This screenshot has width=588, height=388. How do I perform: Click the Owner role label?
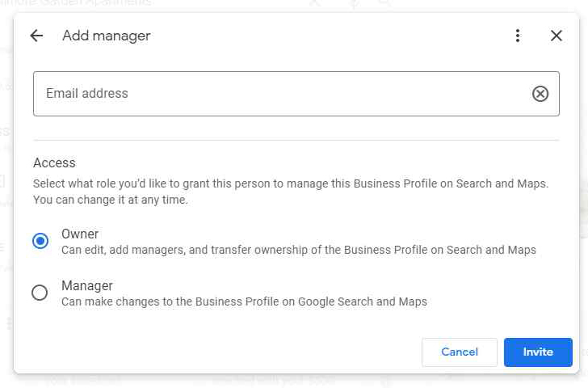(x=80, y=234)
